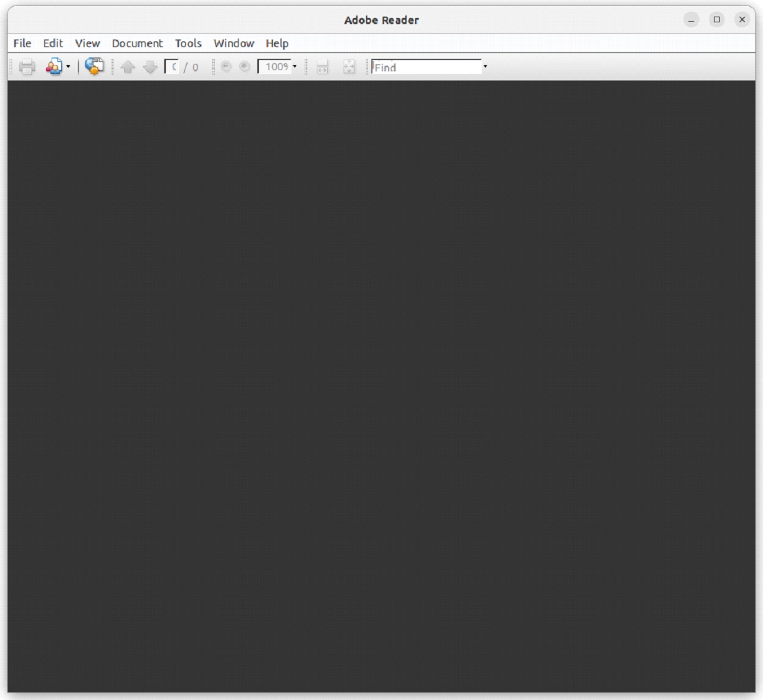The height and width of the screenshot is (700, 763).
Task: Go to next page using down arrow icon
Action: tap(150, 67)
